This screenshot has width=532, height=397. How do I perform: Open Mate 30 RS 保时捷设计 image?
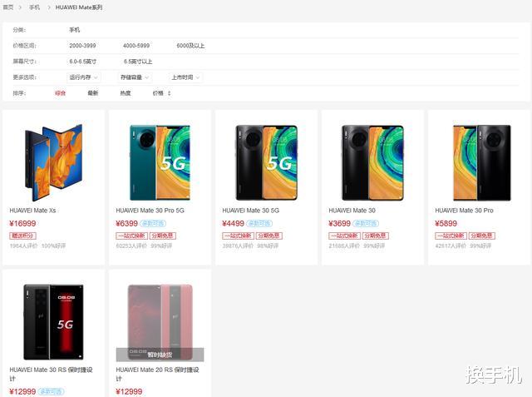[x=53, y=322]
